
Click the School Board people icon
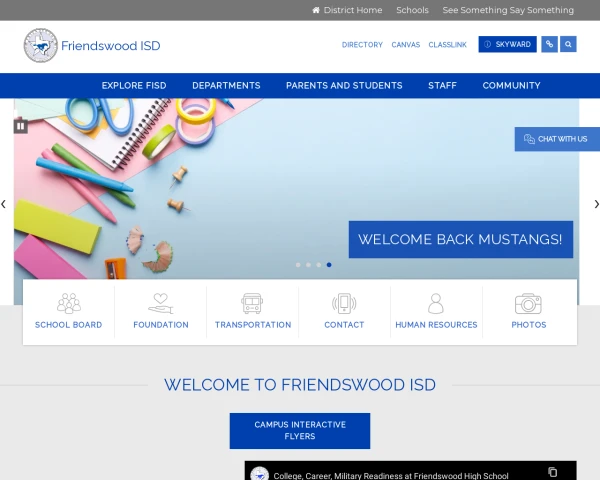[68, 303]
